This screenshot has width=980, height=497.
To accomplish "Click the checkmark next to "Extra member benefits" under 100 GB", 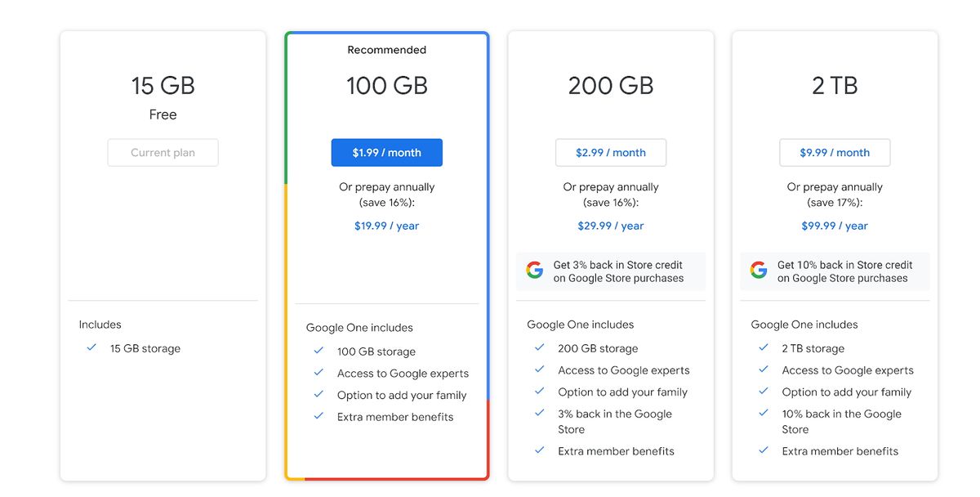I will (x=318, y=416).
